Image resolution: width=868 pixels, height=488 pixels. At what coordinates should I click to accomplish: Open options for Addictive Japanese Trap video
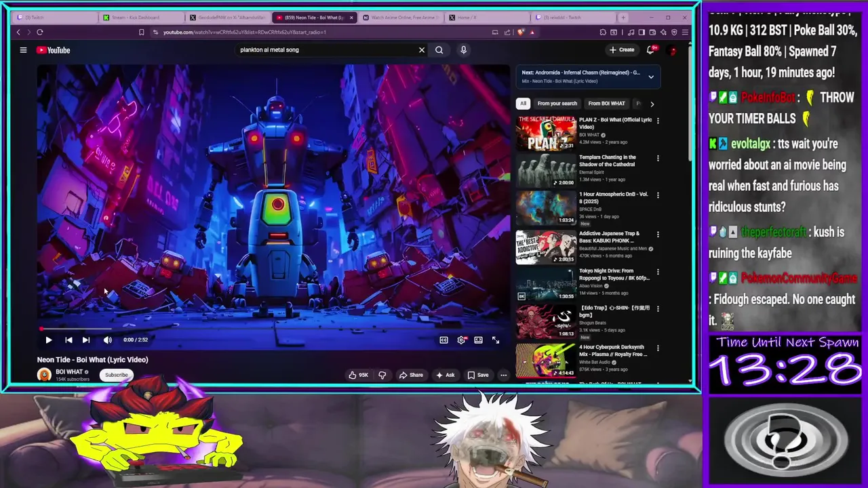coord(658,234)
